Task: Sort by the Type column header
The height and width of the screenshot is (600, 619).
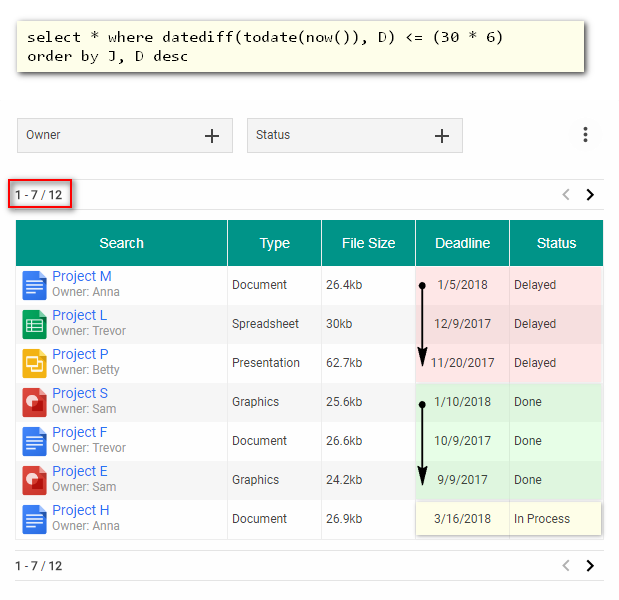Action: [x=274, y=243]
